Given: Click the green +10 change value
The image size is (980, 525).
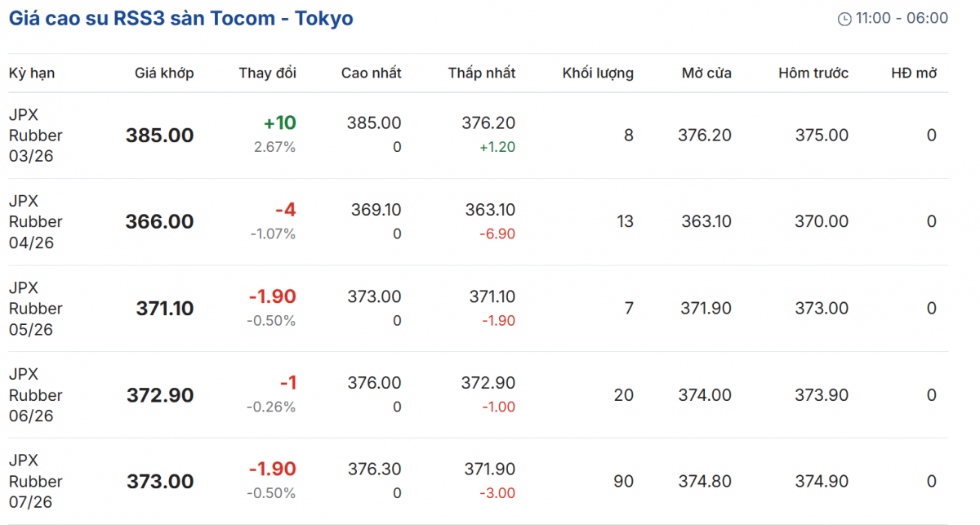Looking at the screenshot, I should point(279,123).
